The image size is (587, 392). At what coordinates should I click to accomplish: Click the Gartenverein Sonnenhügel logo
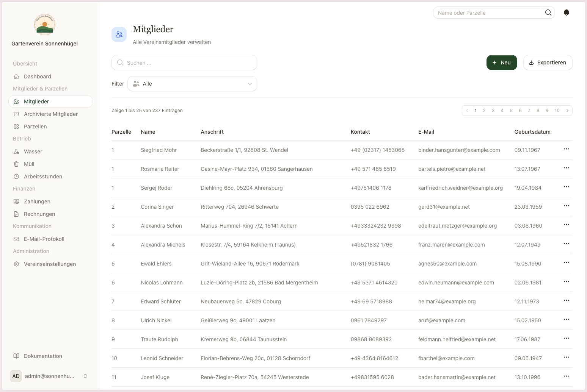45,25
